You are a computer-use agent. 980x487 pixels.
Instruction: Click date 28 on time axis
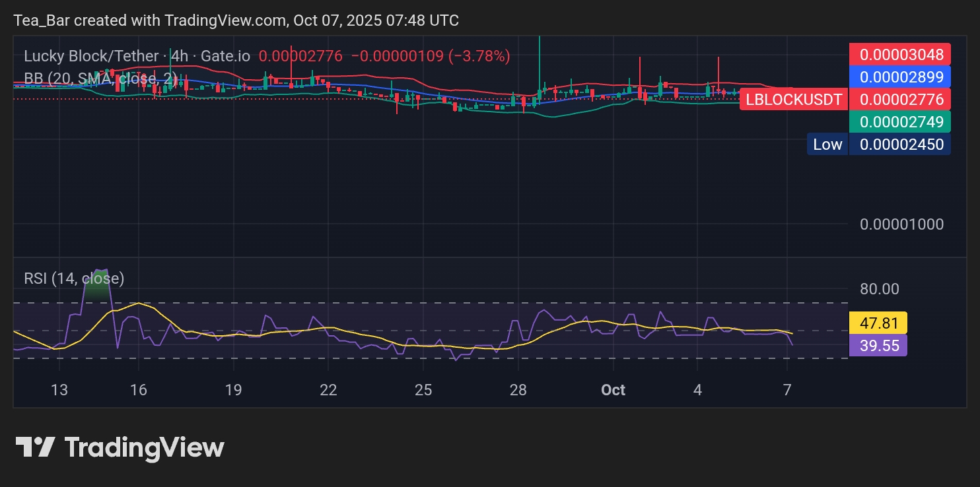tap(518, 390)
